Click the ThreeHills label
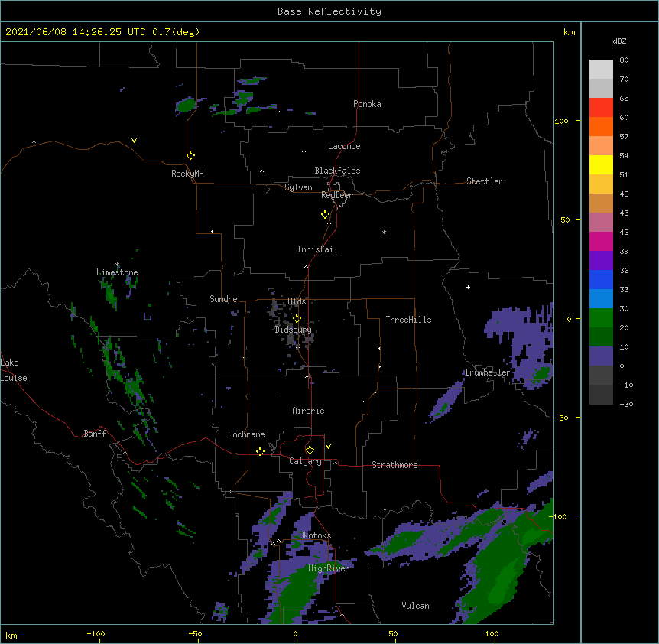 point(408,320)
